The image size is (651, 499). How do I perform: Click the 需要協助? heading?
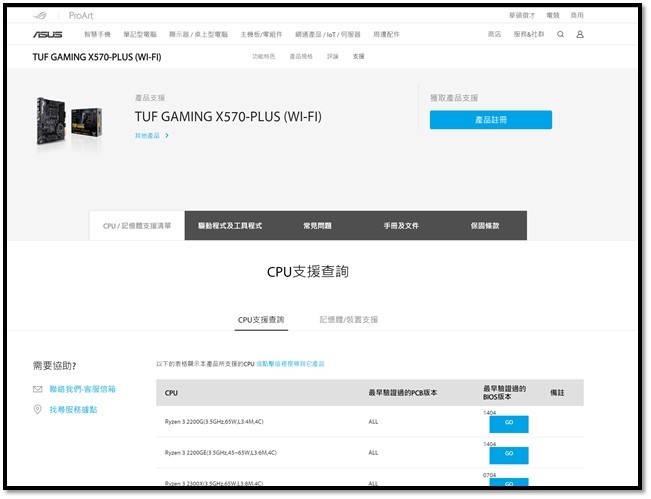(54, 365)
